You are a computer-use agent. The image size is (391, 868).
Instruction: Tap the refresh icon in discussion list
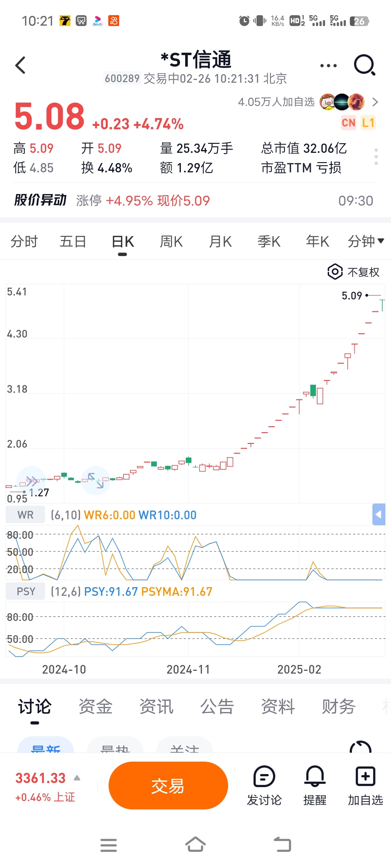pyautogui.click(x=360, y=747)
